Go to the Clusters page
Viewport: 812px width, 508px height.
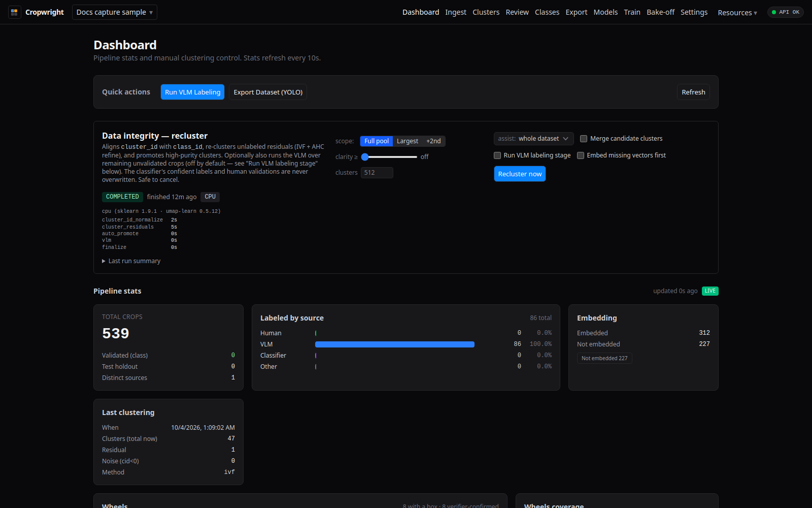486,12
